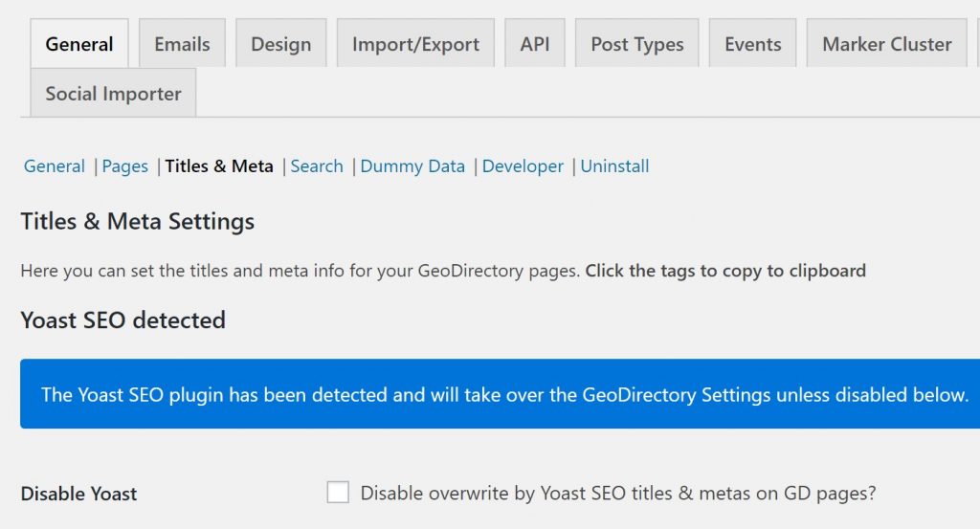Open the Social Importer tab

113,93
